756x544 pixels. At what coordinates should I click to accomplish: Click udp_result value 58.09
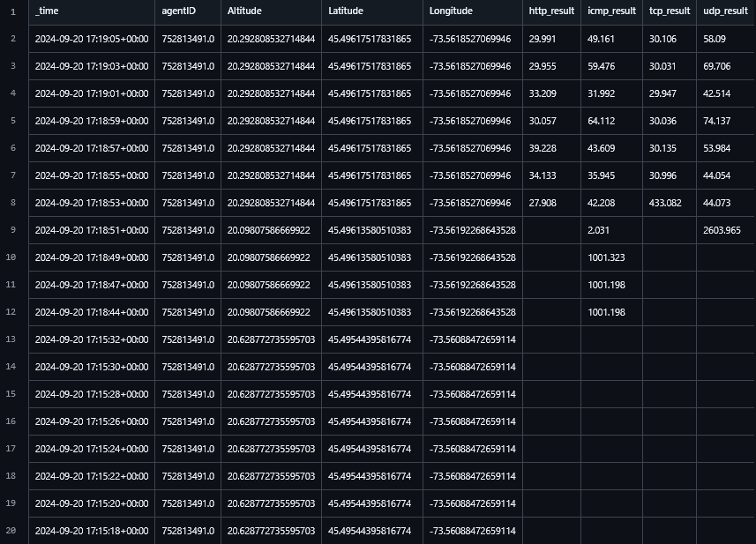(x=714, y=39)
